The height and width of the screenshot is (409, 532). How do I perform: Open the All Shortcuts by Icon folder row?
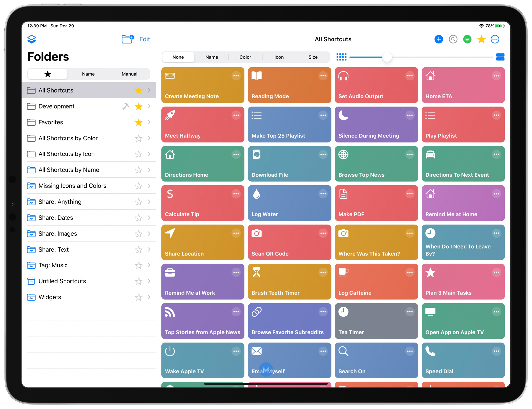[88, 154]
